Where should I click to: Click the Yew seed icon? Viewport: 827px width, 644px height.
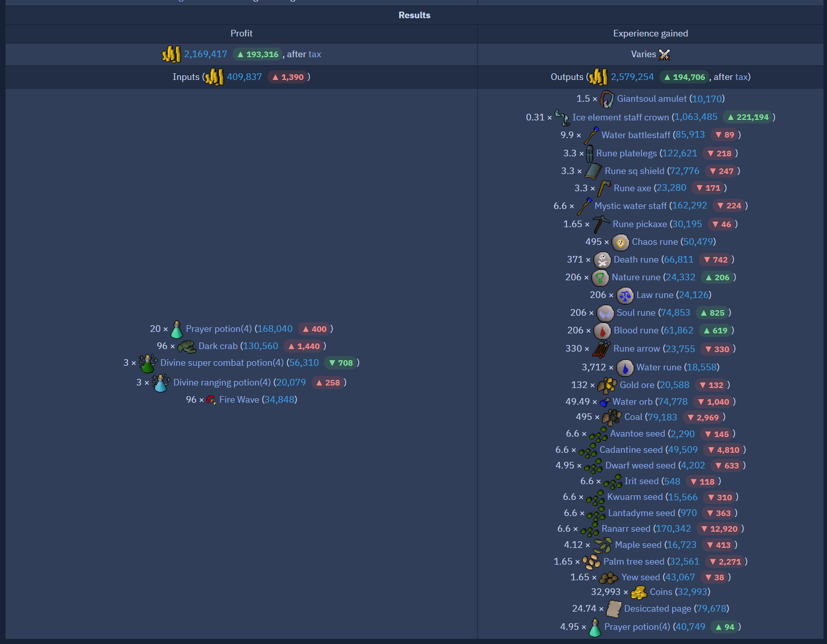pyautogui.click(x=609, y=578)
